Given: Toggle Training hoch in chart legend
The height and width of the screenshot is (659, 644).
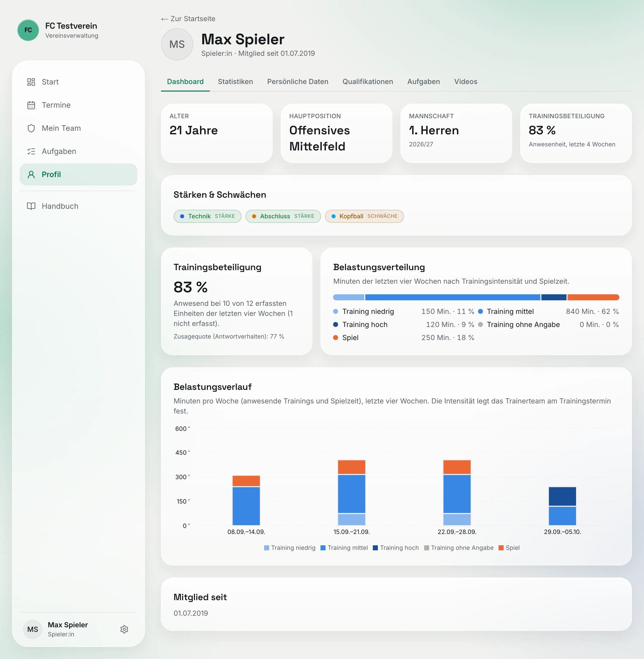Looking at the screenshot, I should (396, 548).
